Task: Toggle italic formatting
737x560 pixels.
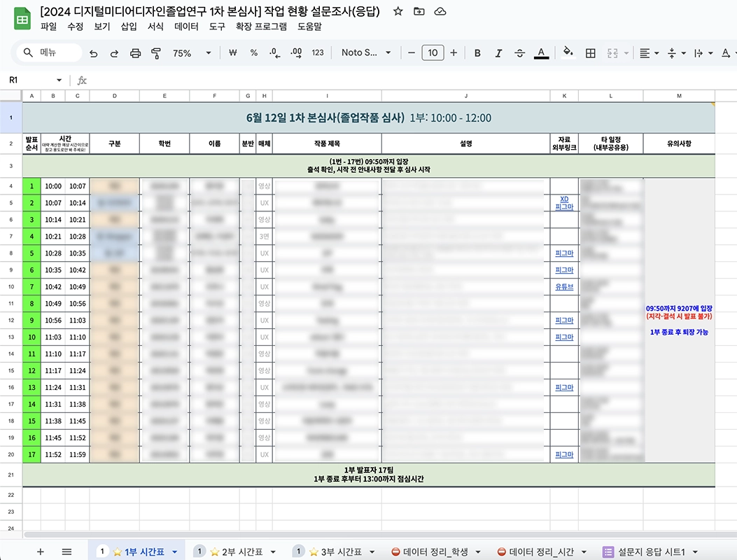Action: pyautogui.click(x=498, y=53)
